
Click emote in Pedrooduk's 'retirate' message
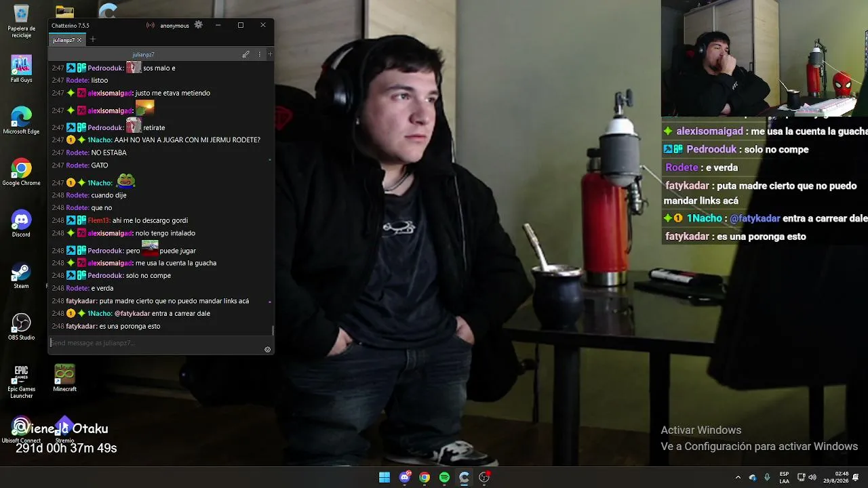click(x=134, y=125)
